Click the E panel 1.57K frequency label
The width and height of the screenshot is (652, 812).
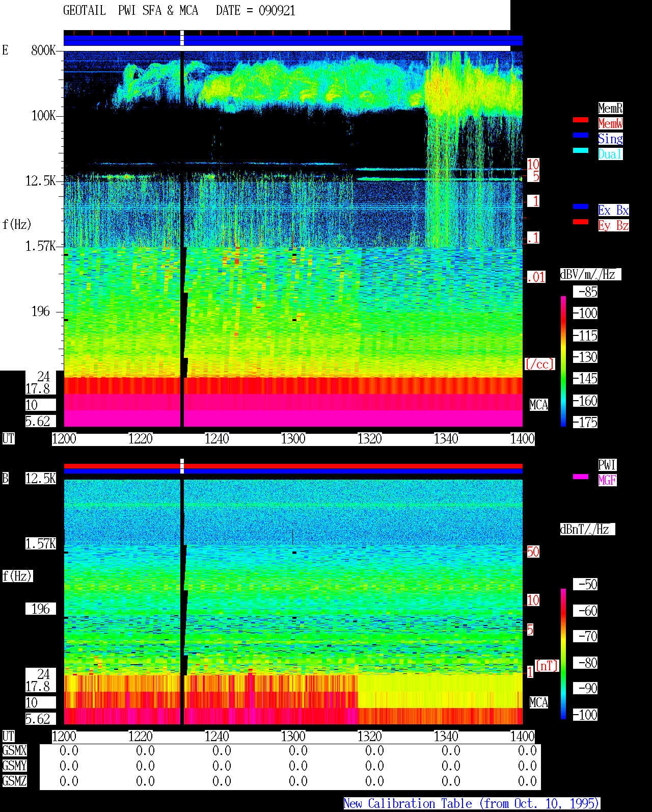click(41, 246)
